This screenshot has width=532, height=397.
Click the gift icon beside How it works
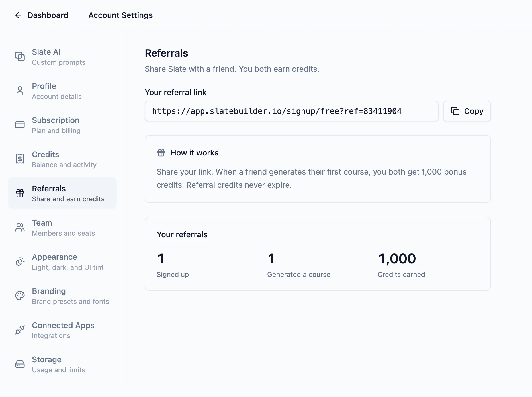pos(161,153)
